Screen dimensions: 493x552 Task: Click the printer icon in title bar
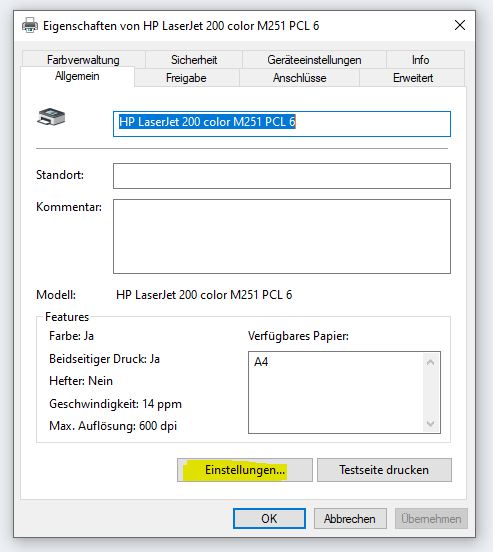point(30,25)
